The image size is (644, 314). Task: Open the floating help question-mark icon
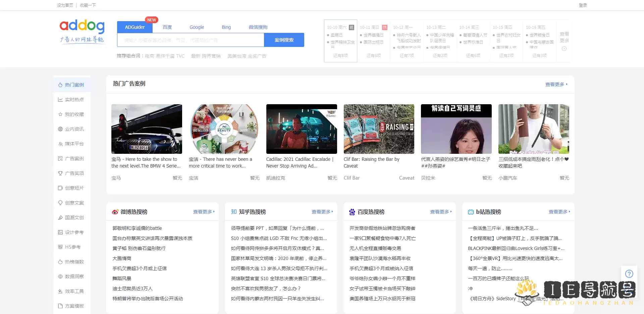pos(630,273)
